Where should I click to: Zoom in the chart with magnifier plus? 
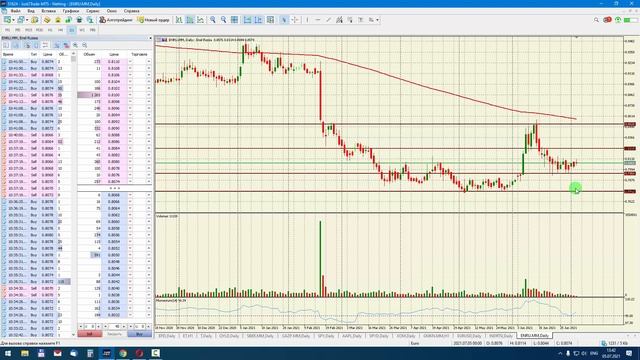213,20
